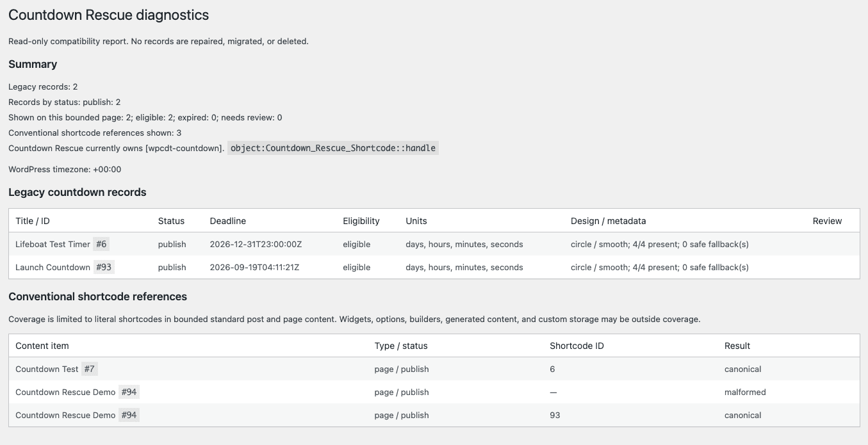Click the "Review" column header
The width and height of the screenshot is (868, 445).
point(828,221)
